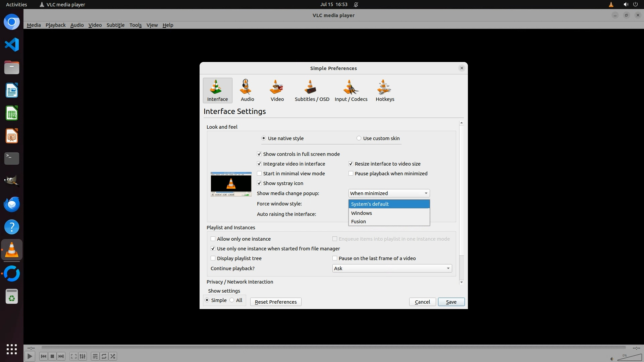Enable Start in minimal view mode

pyautogui.click(x=259, y=174)
